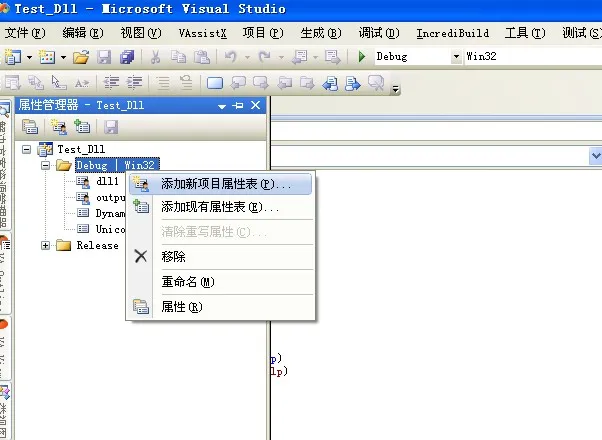Image resolution: width=602 pixels, height=440 pixels.
Task: Select the Dynam property sheet item
Action: point(110,213)
